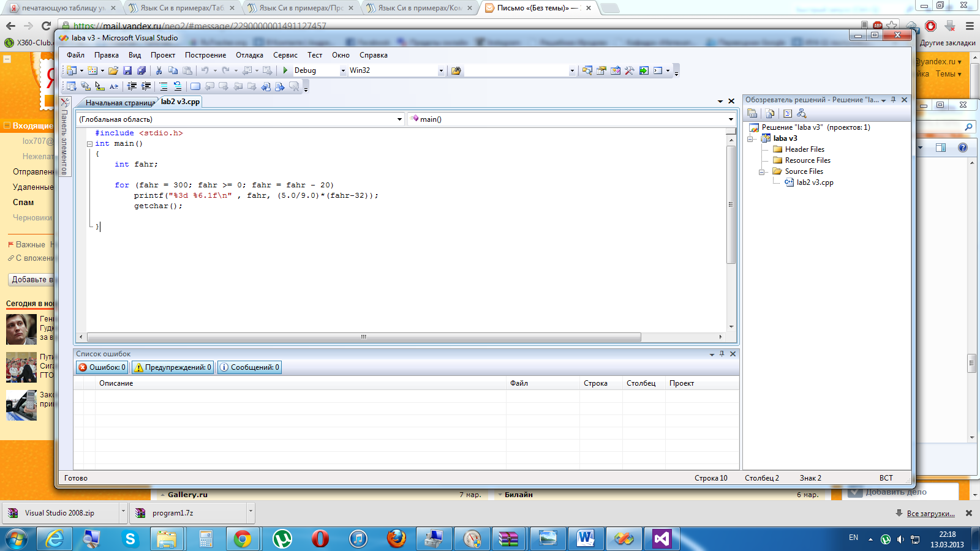
Task: Uncomment selected lines icon
Action: (x=178, y=86)
